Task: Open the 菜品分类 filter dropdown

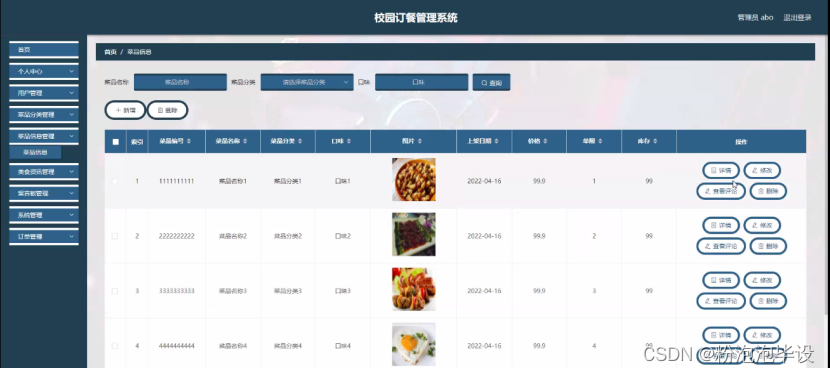Action: (x=307, y=83)
